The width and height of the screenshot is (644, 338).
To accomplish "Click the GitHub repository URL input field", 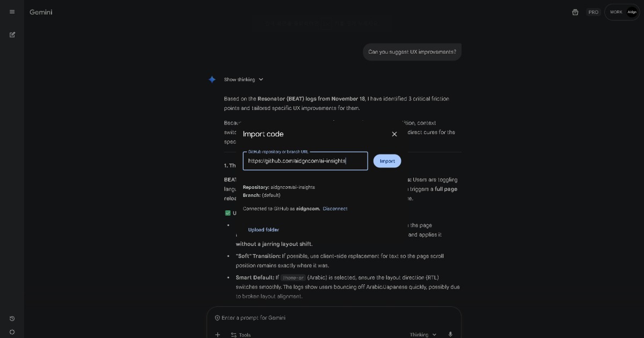I will 305,161.
